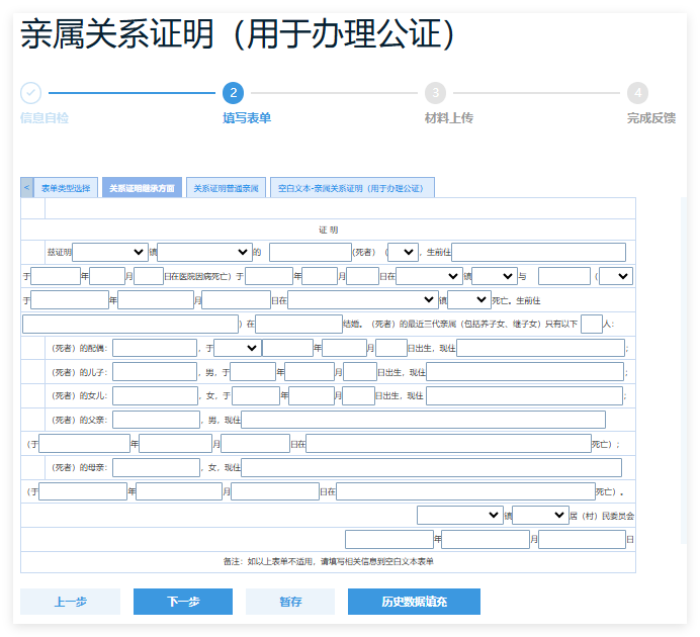Image resolution: width=700 pixels, height=637 pixels.
Task: Open the 关系证明普通亲属 tab
Action: pos(226,188)
